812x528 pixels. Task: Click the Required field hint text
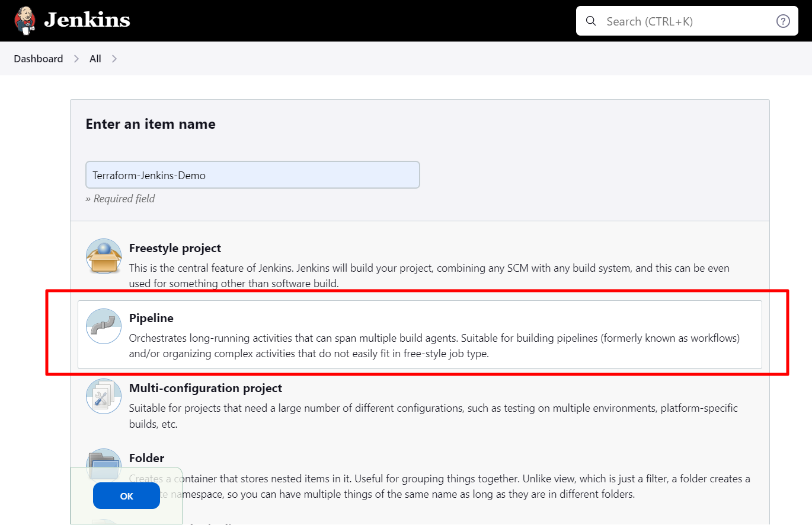[x=120, y=199]
